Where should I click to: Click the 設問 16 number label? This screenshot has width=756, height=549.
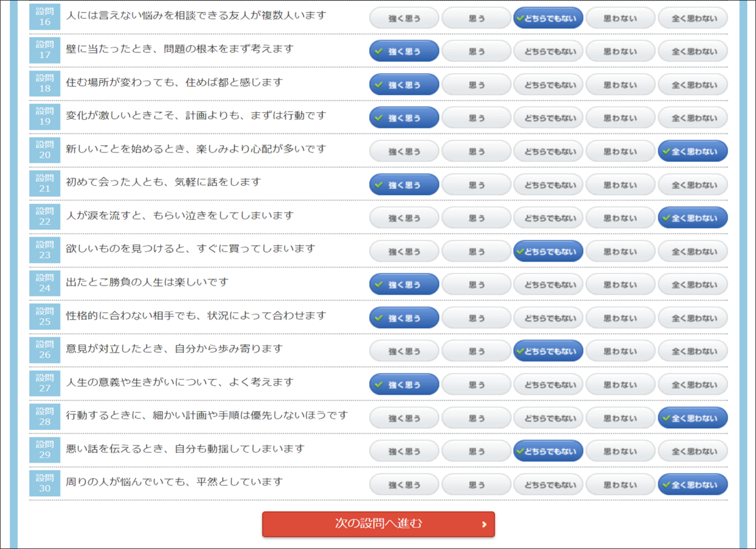[x=45, y=18]
